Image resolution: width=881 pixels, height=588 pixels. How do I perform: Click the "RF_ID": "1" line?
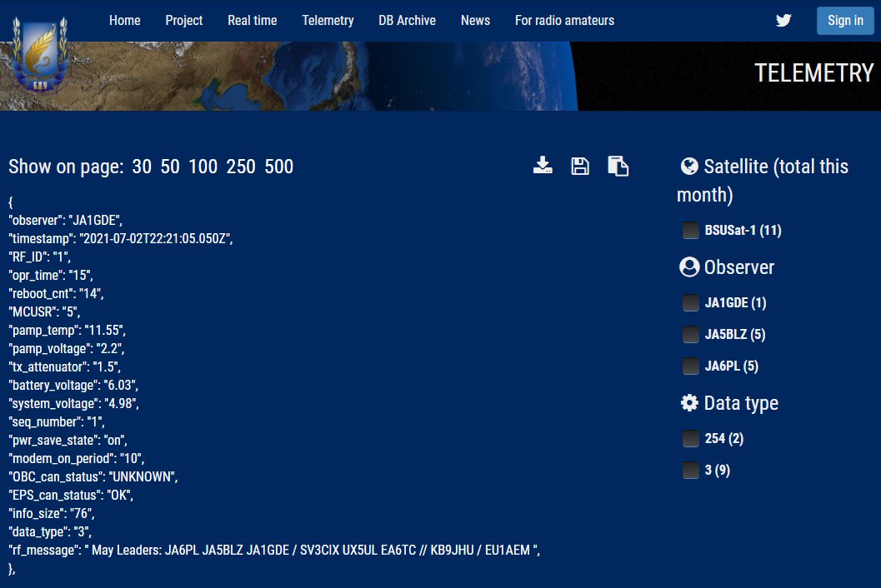[40, 257]
